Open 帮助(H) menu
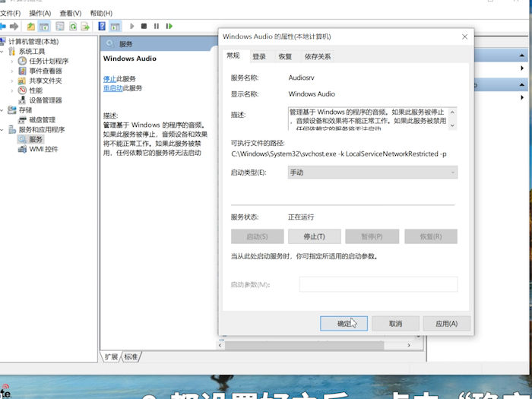This screenshot has width=532, height=399. click(101, 13)
